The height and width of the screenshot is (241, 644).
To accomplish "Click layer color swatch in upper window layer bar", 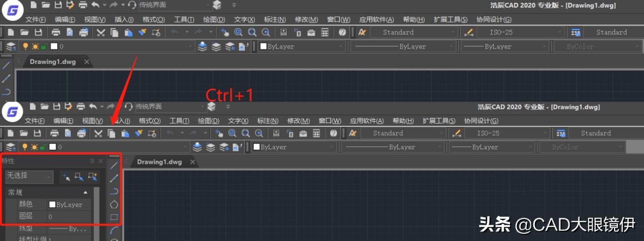I will pos(54,47).
